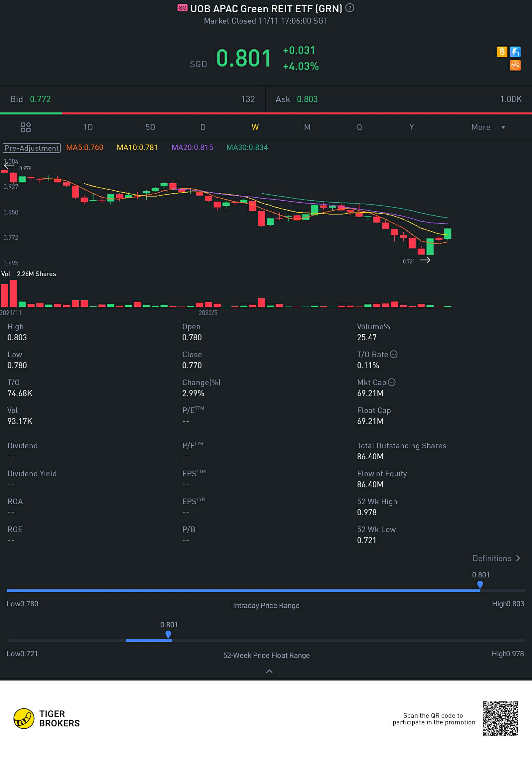Tap the Vol value 93.17K
The image size is (532, 757).
[x=20, y=421]
